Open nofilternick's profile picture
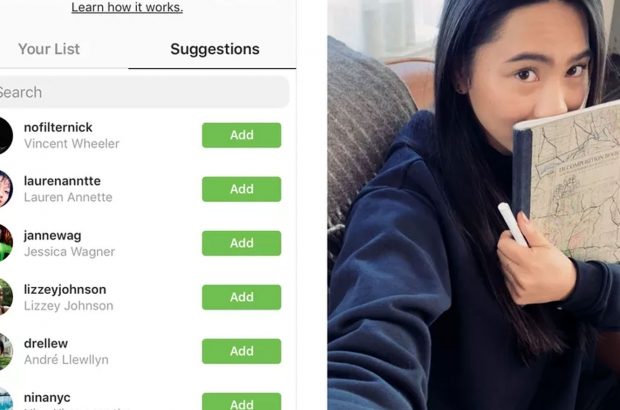The image size is (620, 410). (6, 135)
